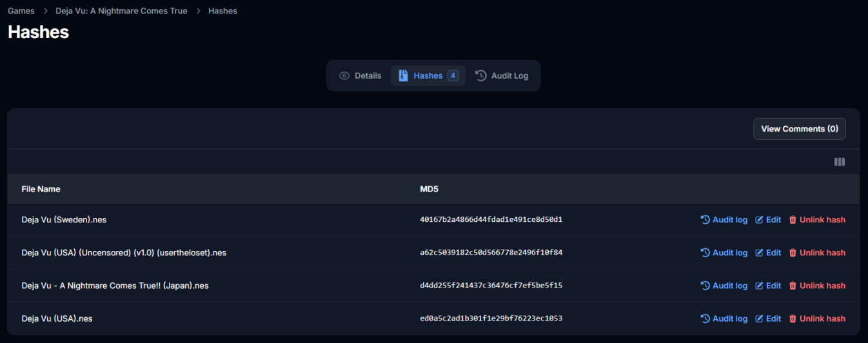
Task: Select file name Deja Vu (USA).nes
Action: click(57, 318)
